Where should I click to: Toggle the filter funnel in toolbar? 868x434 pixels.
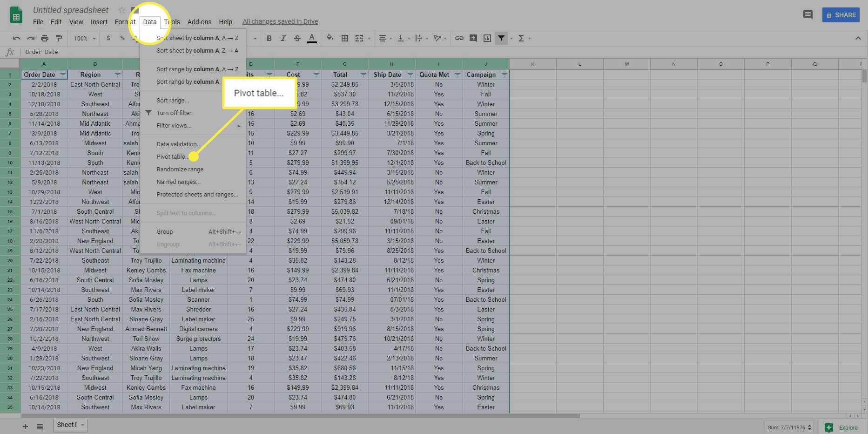pos(501,38)
